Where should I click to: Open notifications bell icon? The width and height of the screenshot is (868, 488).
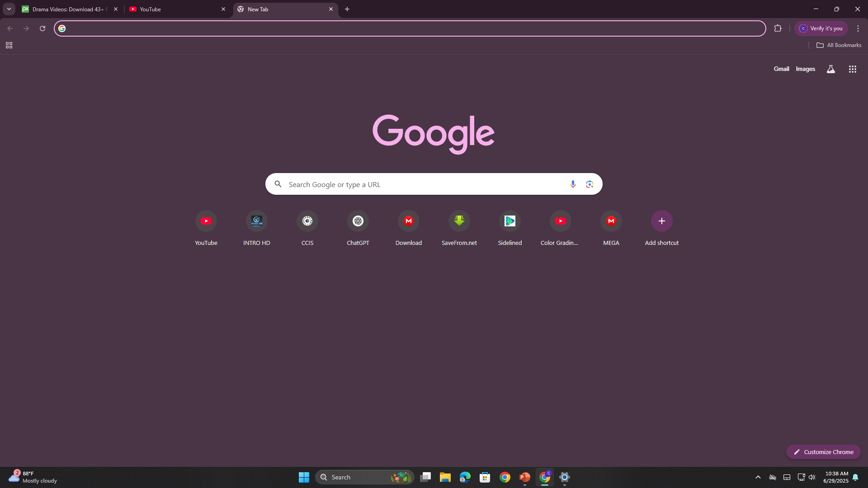pos(855,477)
